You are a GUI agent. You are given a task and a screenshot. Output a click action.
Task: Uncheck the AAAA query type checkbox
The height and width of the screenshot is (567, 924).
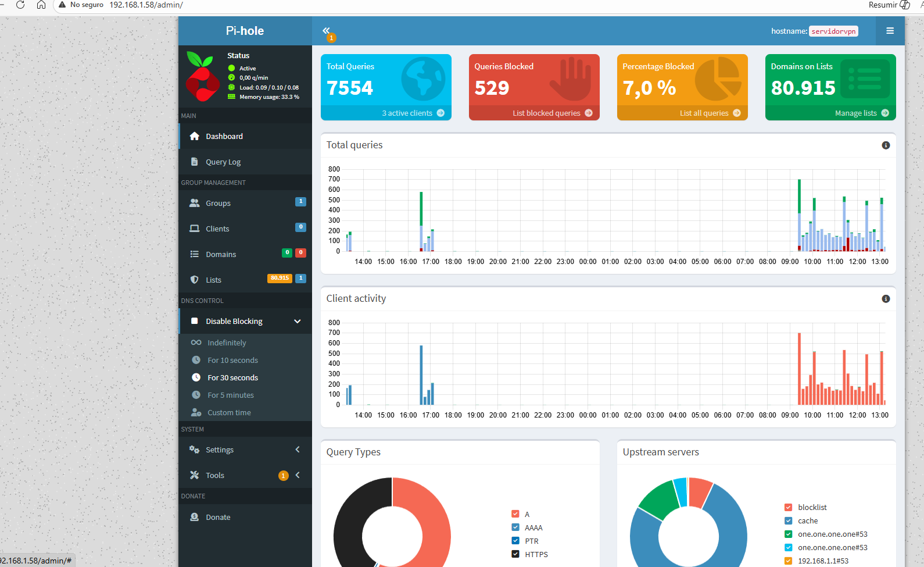click(x=515, y=527)
